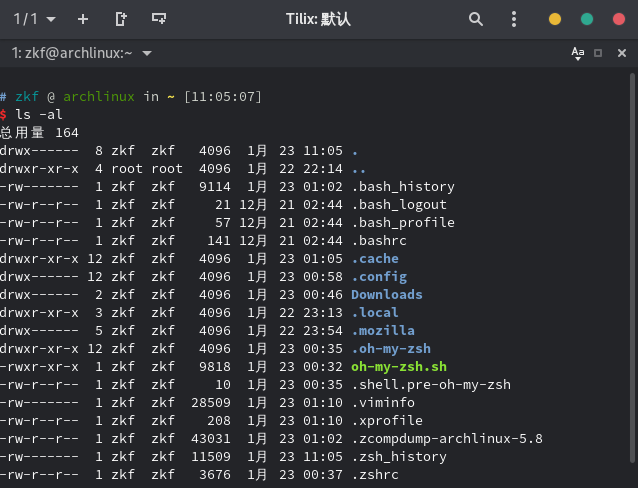Screen dimensions: 638x488
Task: Click the Downloads directory name in listing
Action: coord(386,295)
